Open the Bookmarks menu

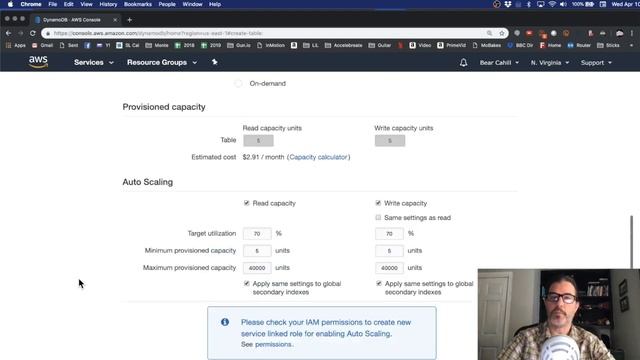(x=138, y=4)
